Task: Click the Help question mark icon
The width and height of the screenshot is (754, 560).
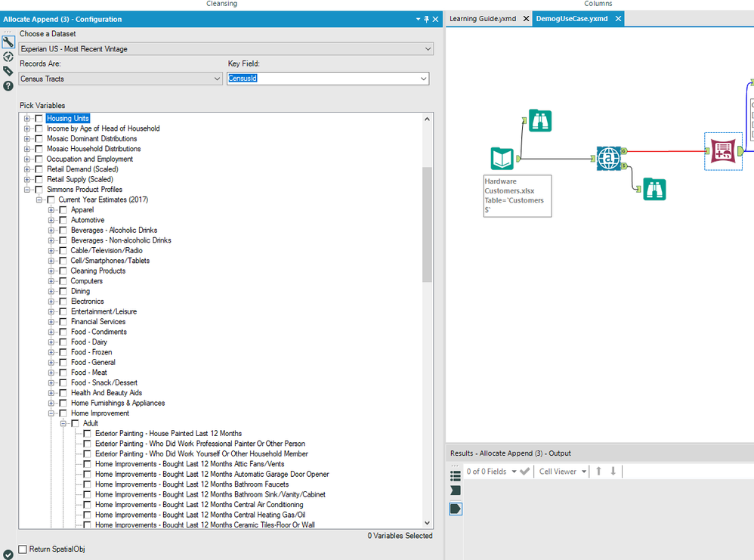Action: 8,85
